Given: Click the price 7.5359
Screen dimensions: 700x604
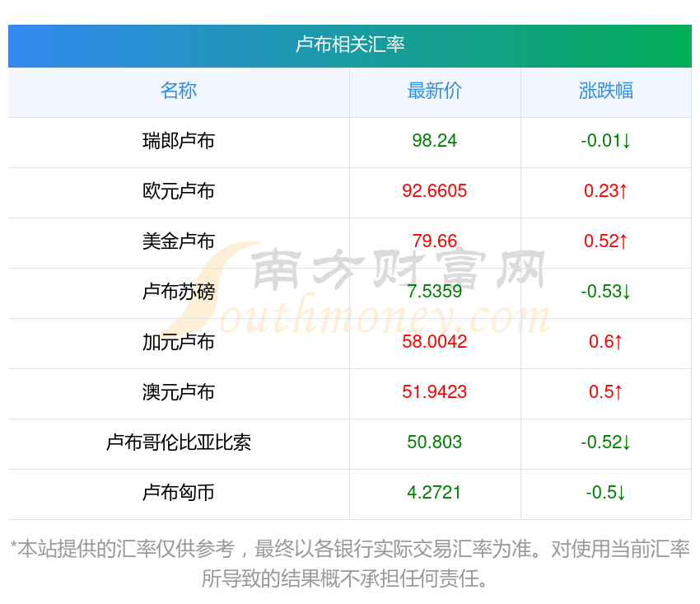Looking at the screenshot, I should click(x=434, y=292).
